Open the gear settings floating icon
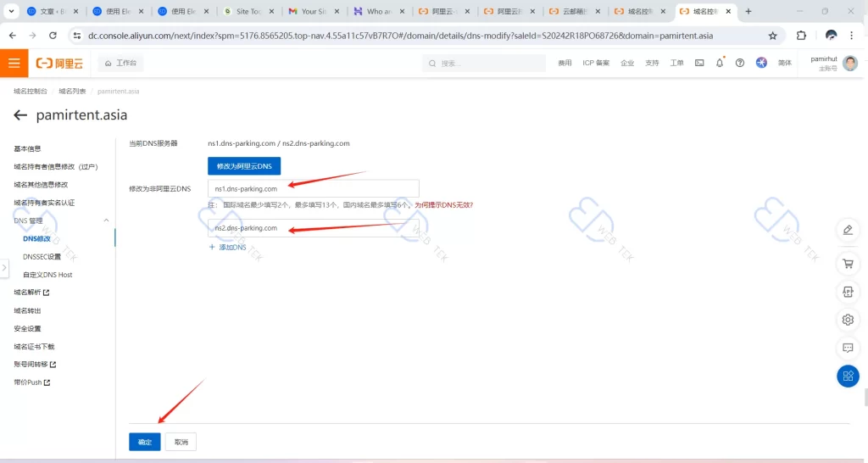This screenshot has width=868, height=463. pyautogui.click(x=848, y=320)
